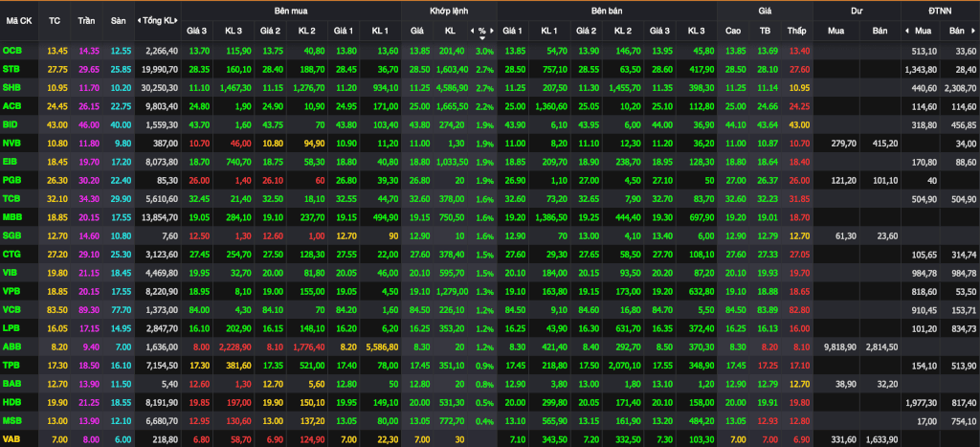Click VCB reference price 83.50
This screenshot has height=447, width=980.
tap(57, 311)
